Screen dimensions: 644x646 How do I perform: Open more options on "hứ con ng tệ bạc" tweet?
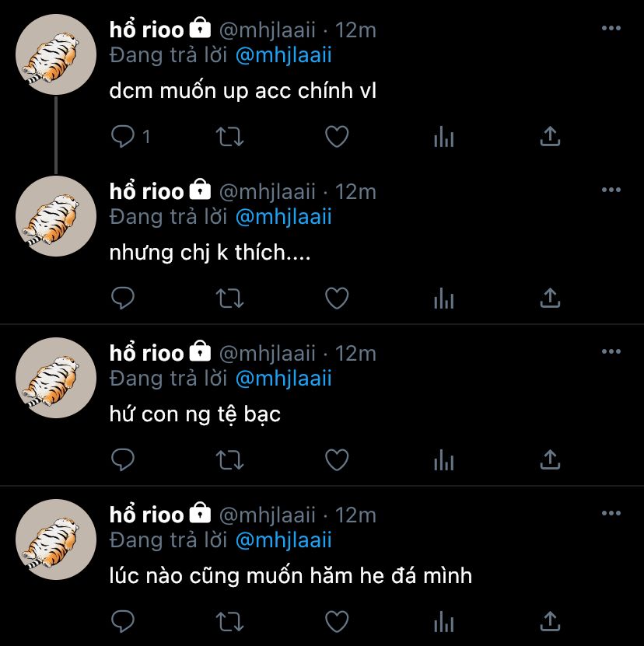(611, 352)
